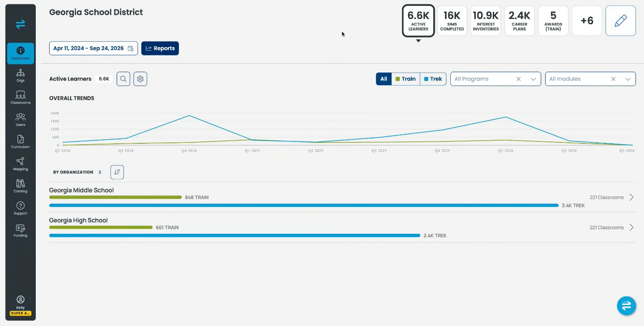Clear the All Programs selection
Image resolution: width=644 pixels, height=326 pixels.
pos(519,79)
